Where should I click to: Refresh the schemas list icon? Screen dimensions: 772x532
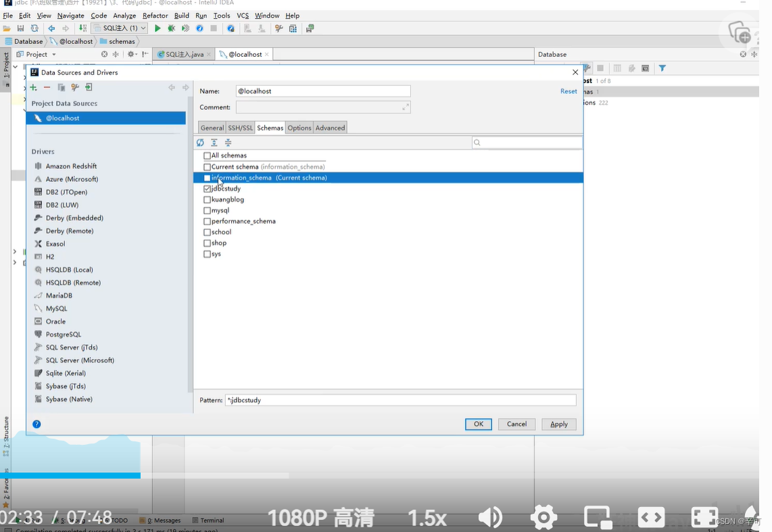pyautogui.click(x=200, y=143)
